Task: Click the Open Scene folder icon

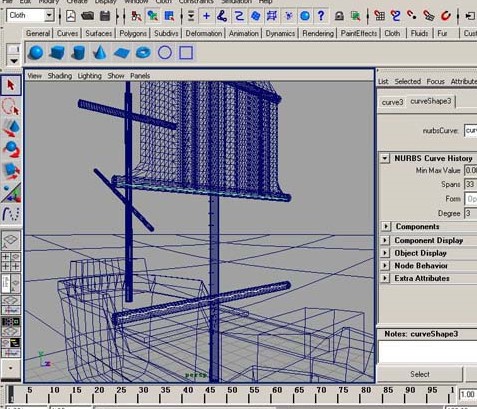Action: click(88, 16)
